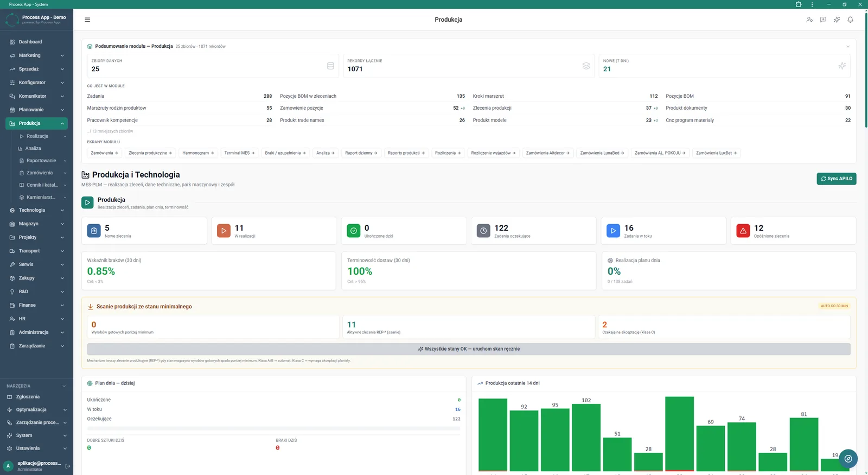This screenshot has height=475, width=868.
Task: Click the Marketing megaphone icon
Action: click(12, 55)
